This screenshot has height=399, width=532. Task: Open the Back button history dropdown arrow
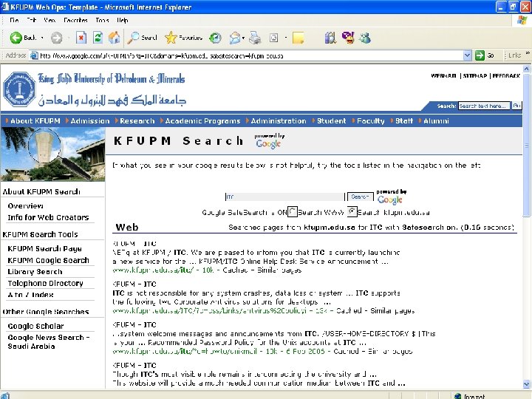(x=42, y=38)
